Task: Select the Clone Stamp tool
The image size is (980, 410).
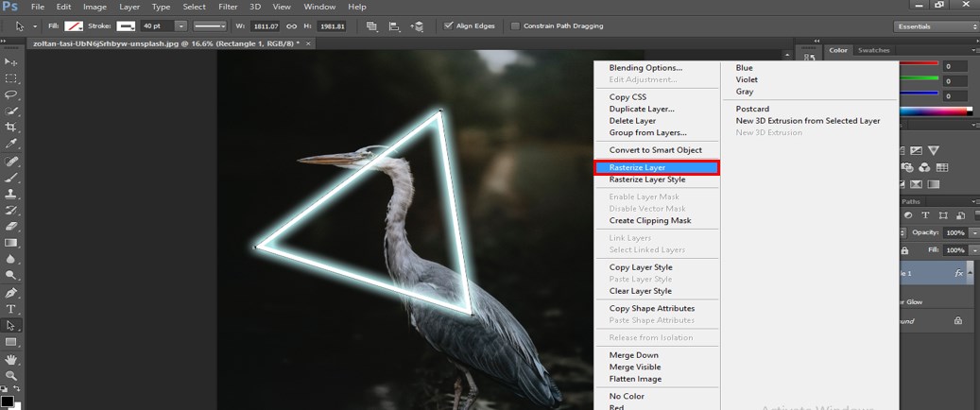Action: click(x=10, y=194)
